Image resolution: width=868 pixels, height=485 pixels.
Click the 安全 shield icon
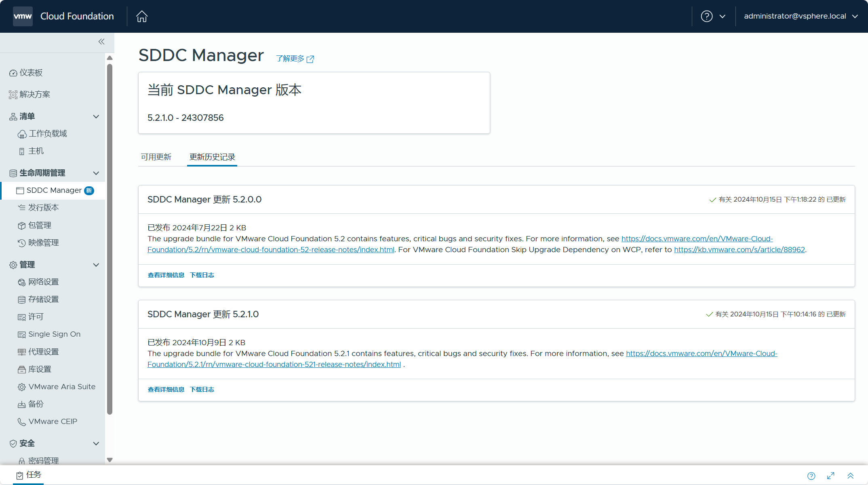[x=13, y=444]
